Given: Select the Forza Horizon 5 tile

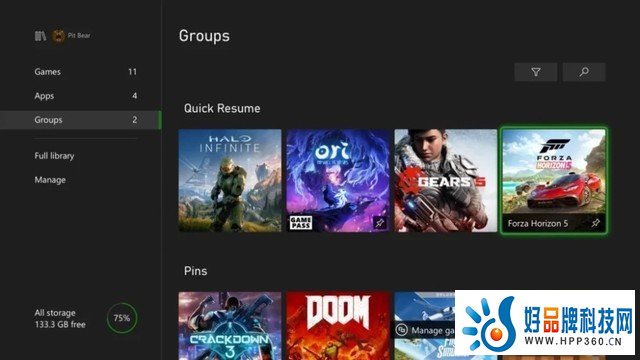Looking at the screenshot, I should tap(554, 181).
